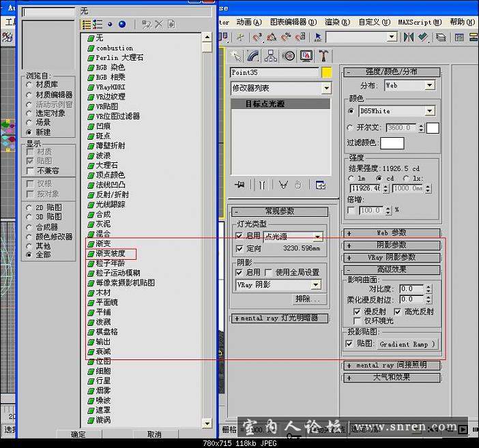Open 图表编辑器(D) menu
The width and height of the screenshot is (479, 448).
coord(293,23)
